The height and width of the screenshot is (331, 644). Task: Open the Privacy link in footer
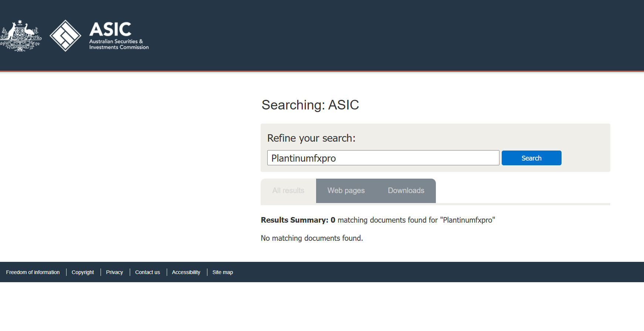(x=115, y=272)
